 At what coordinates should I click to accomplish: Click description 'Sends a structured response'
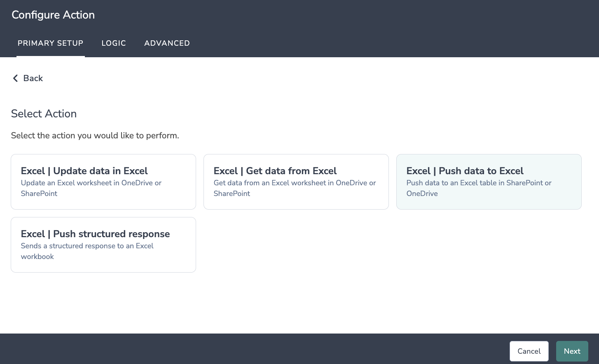[x=87, y=246]
